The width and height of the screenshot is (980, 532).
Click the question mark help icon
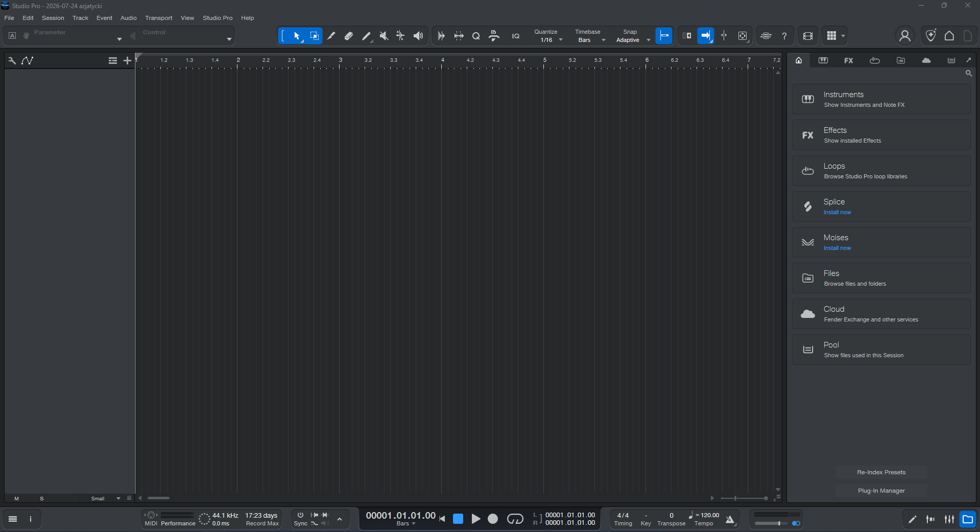click(x=784, y=36)
